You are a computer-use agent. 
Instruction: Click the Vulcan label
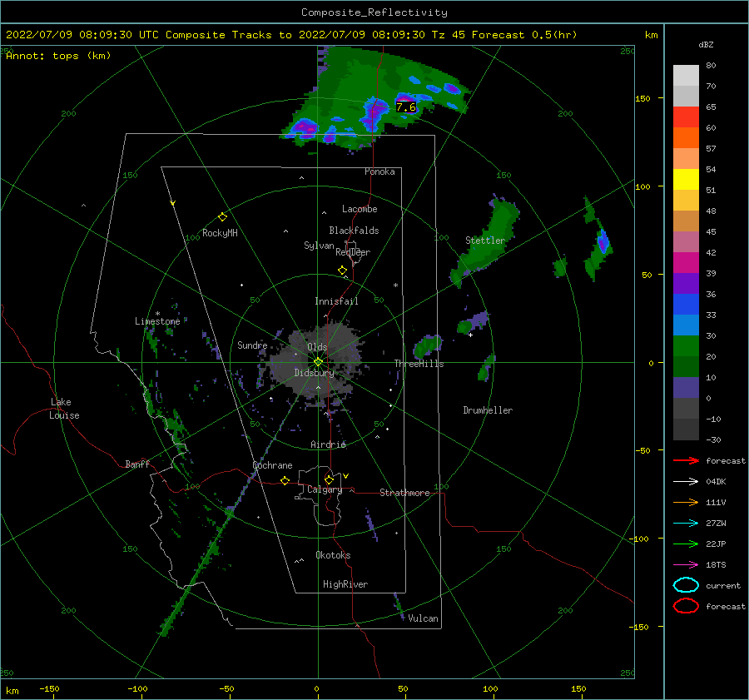pos(424,618)
